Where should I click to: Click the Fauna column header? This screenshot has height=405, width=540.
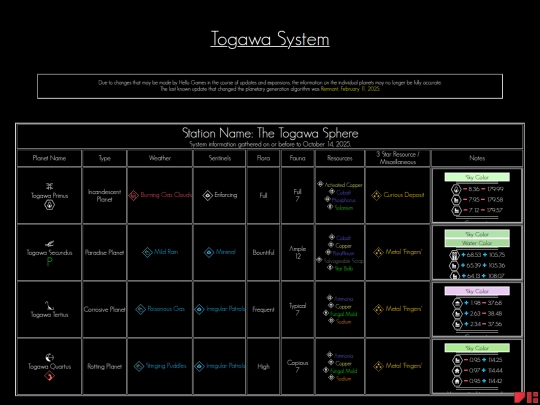pyautogui.click(x=298, y=158)
